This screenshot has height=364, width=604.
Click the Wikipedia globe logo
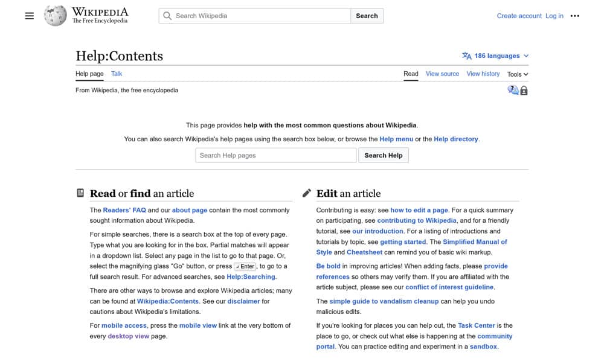[55, 16]
